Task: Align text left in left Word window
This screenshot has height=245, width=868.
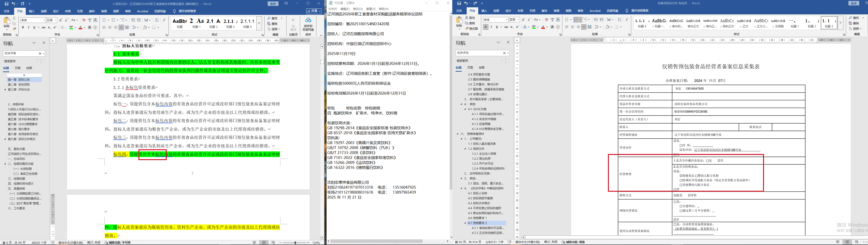Action: [x=104, y=28]
